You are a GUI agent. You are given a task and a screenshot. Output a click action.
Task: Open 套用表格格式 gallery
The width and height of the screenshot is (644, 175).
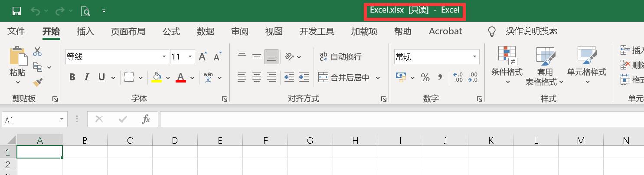click(x=545, y=65)
